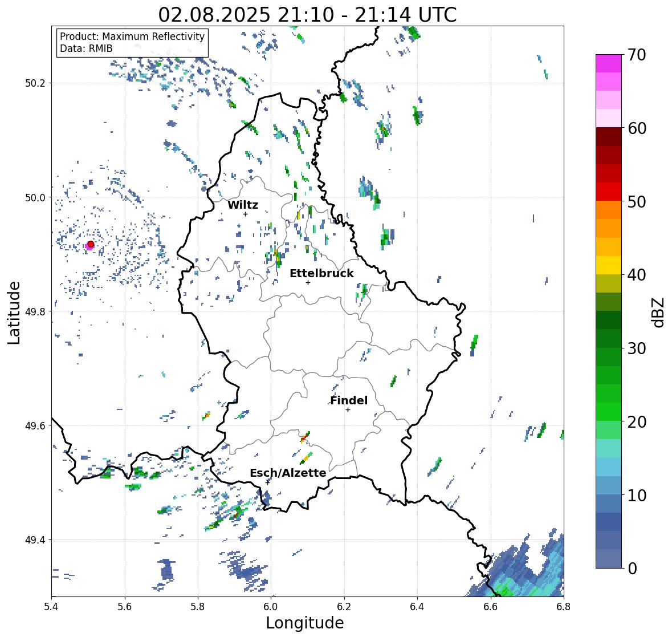672x637 pixels.
Task: Click the colorbar tick label 40
Action: 637,275
